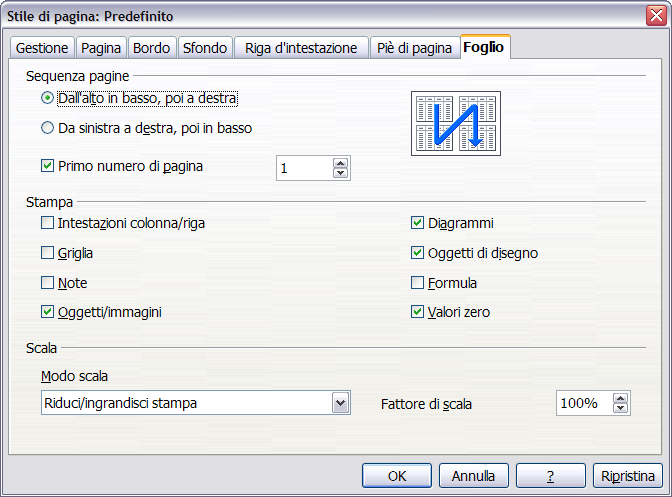Switch to the Gestione tab
The image size is (672, 497).
point(42,48)
